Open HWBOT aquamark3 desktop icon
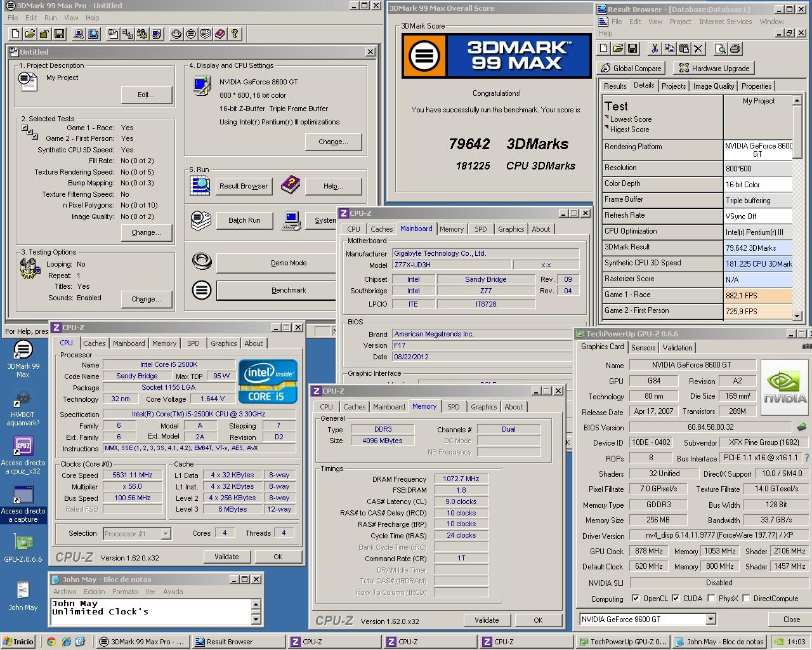The image size is (812, 650). 23,407
